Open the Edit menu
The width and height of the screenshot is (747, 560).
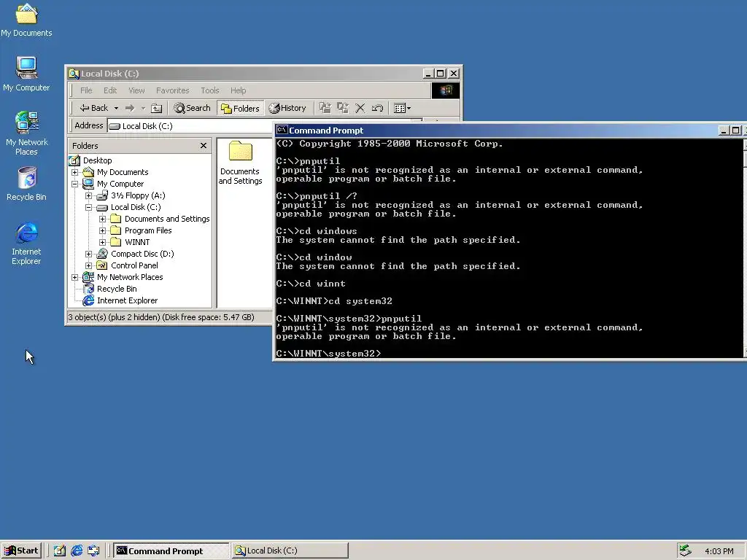110,90
